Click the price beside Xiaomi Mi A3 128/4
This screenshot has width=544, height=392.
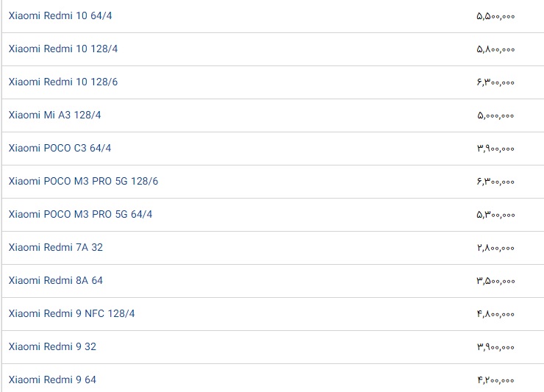pos(495,115)
